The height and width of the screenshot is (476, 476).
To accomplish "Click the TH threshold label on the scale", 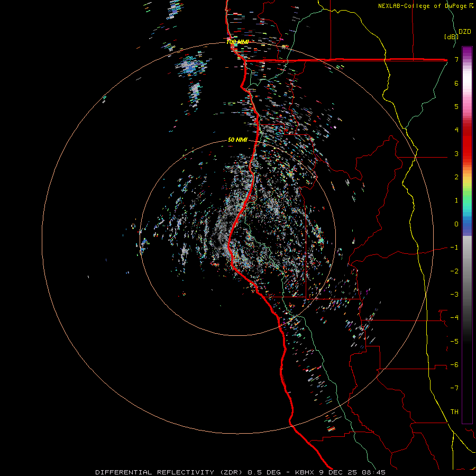I will [x=454, y=412].
